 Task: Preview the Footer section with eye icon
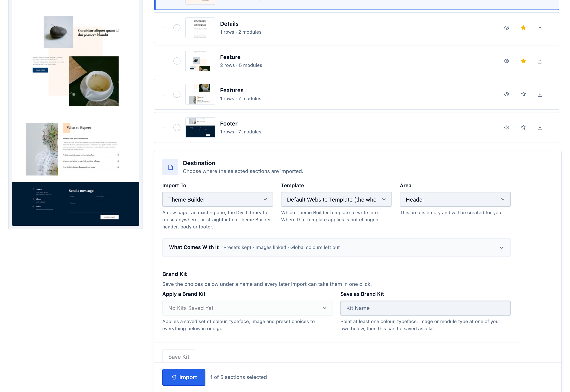[506, 127]
